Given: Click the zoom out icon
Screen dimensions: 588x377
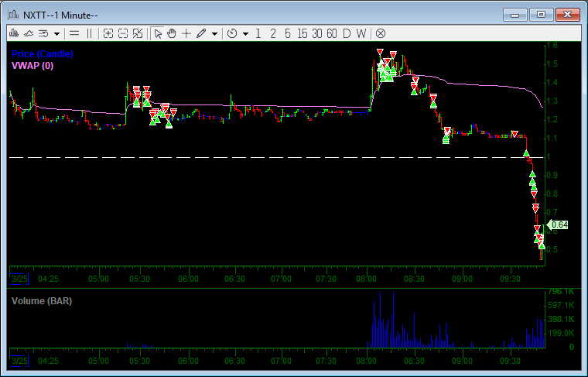Looking at the screenshot, I should [123, 34].
